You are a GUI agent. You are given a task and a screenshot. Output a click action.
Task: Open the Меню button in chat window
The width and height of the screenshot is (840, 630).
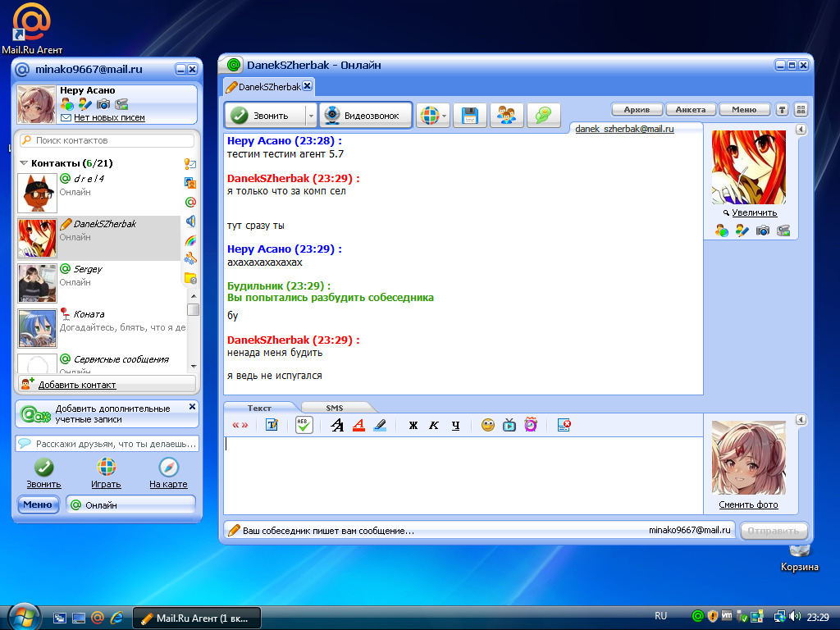coord(743,109)
